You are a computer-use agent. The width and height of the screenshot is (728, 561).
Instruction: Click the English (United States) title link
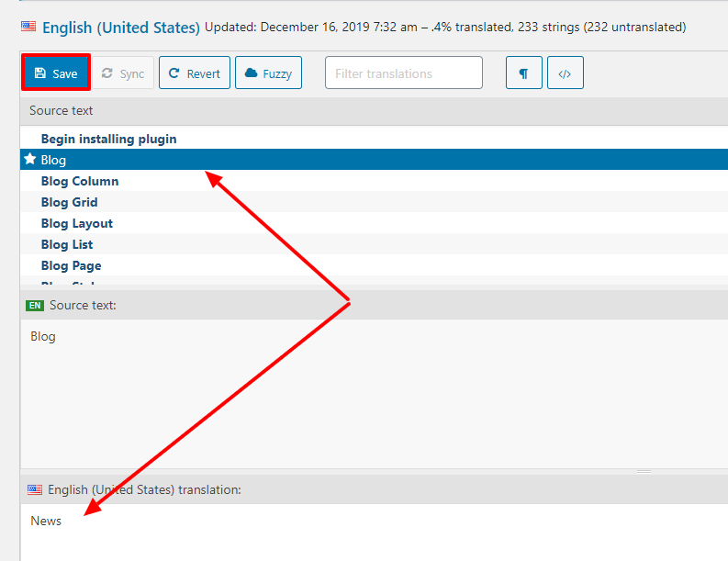(x=120, y=28)
